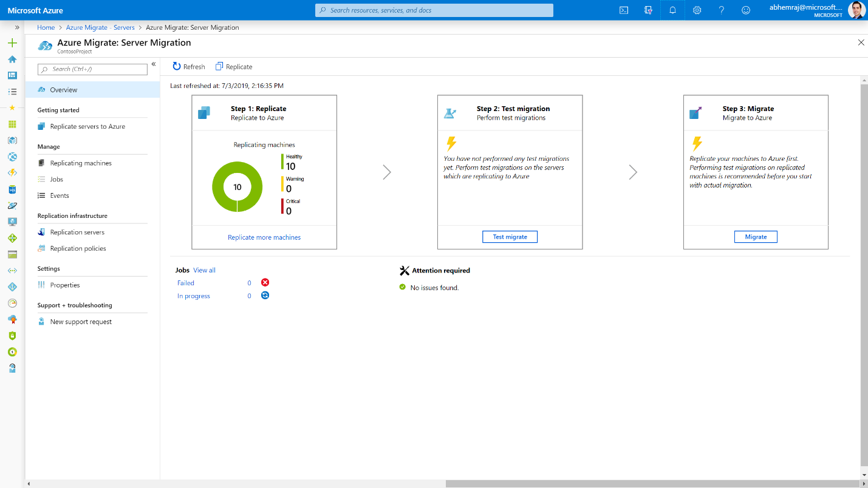The image size is (868, 488).
Task: Close the Server Migration blade
Action: (861, 42)
